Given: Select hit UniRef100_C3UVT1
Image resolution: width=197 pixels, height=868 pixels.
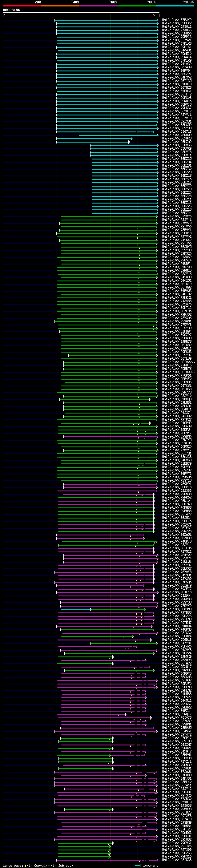Looking at the screenshot, I should tap(177, 155).
